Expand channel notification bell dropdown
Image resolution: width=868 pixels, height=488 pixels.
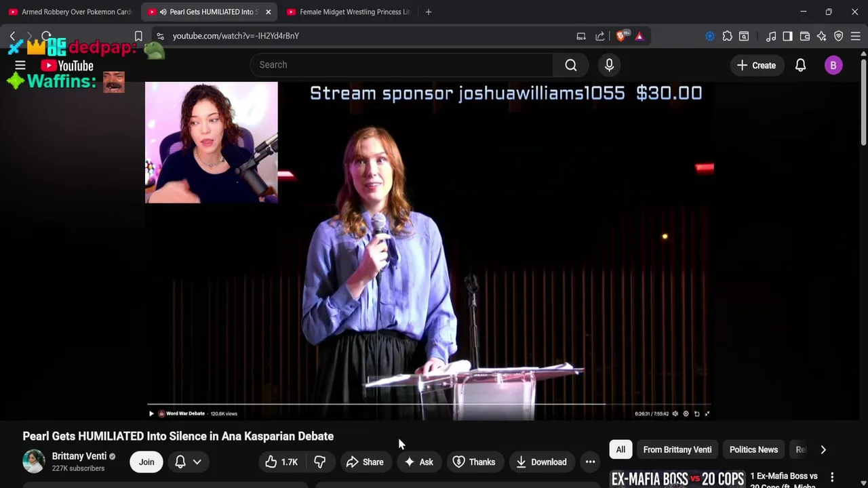[188, 462]
